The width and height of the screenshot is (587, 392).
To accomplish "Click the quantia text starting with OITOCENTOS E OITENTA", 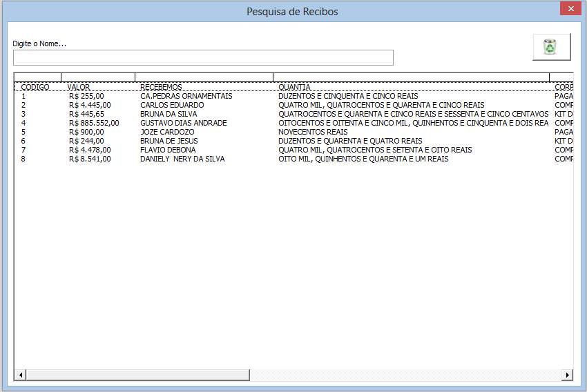I will pyautogui.click(x=413, y=123).
